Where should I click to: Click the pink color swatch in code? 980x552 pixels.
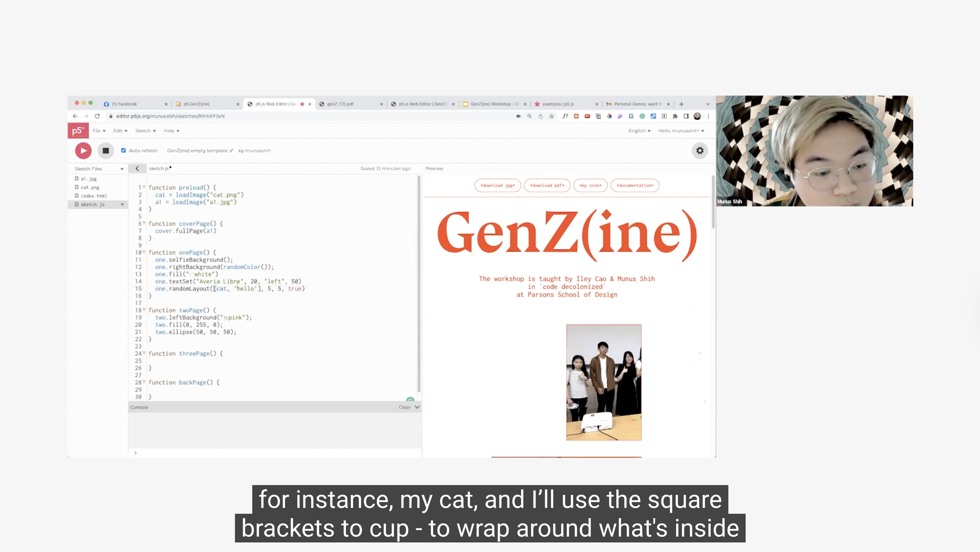tap(226, 318)
